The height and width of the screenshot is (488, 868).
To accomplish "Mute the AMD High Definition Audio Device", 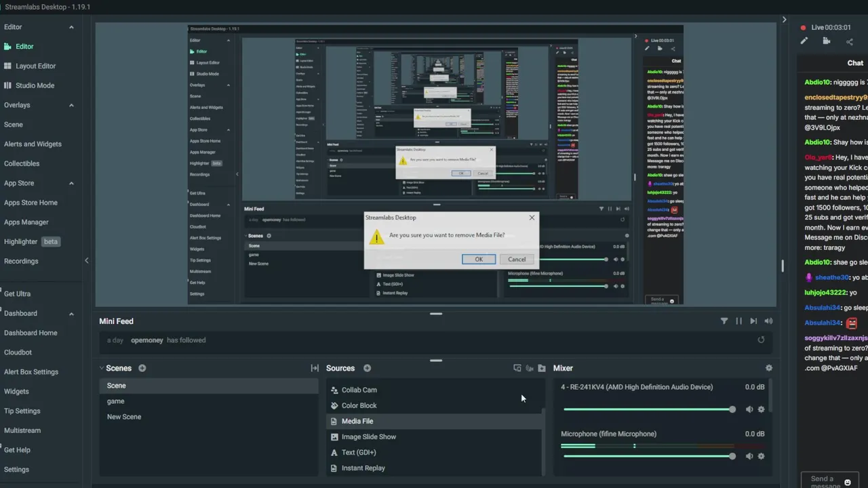I will 749,409.
